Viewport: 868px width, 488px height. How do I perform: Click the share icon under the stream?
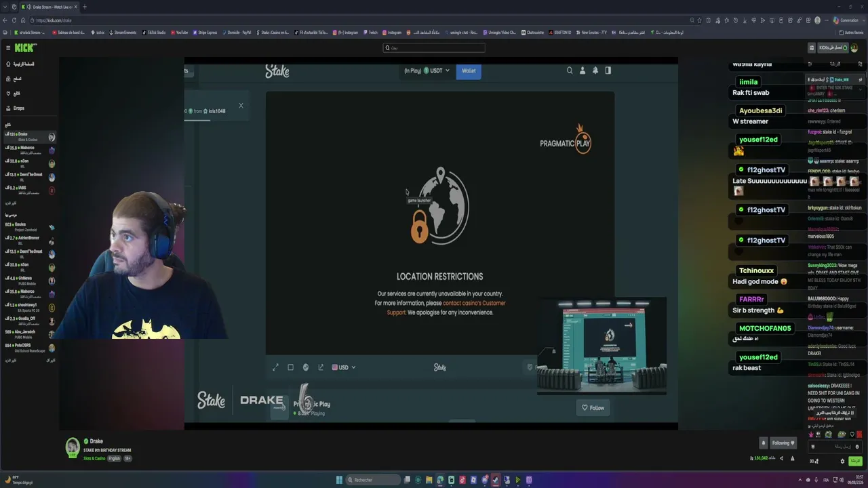781,459
